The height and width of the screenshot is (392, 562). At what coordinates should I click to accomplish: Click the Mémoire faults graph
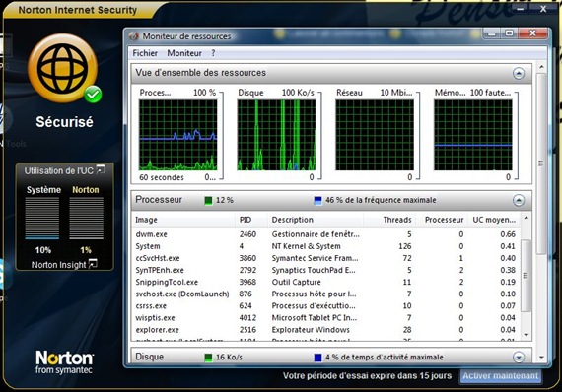click(473, 135)
